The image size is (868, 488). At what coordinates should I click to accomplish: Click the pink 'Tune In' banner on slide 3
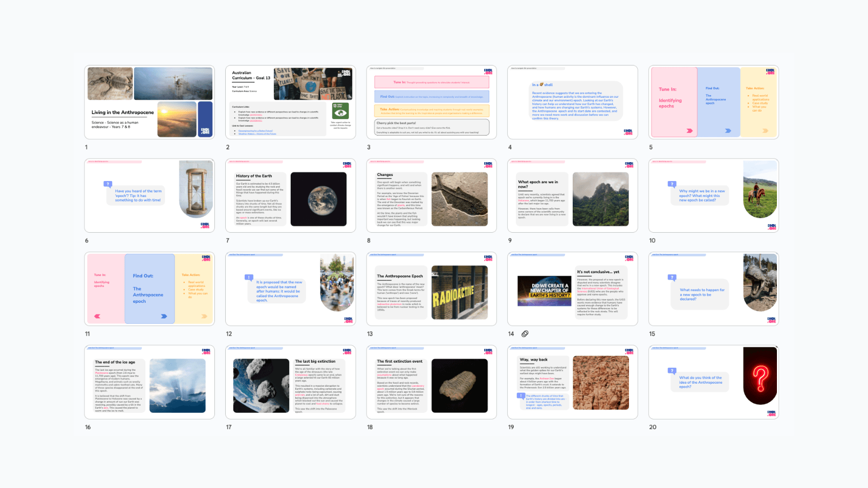pyautogui.click(x=431, y=82)
